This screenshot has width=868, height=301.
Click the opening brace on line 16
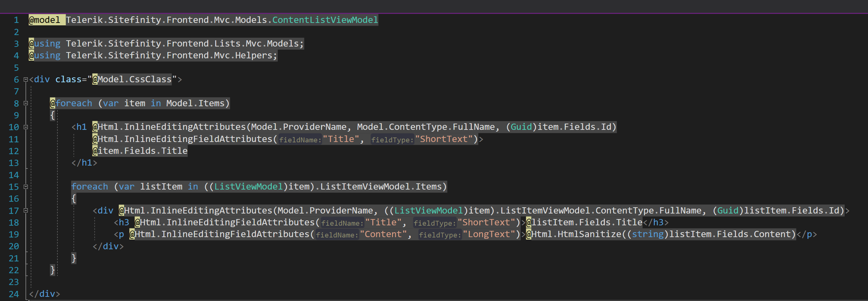point(74,199)
